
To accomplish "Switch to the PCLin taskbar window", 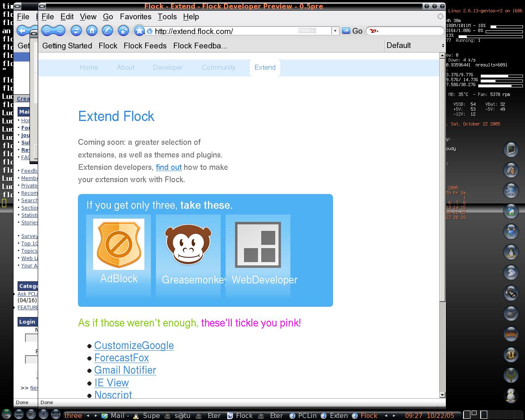I will tap(303, 415).
